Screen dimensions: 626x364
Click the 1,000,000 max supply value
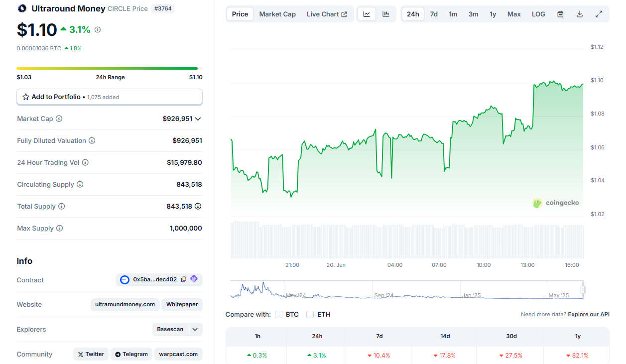[x=186, y=229]
